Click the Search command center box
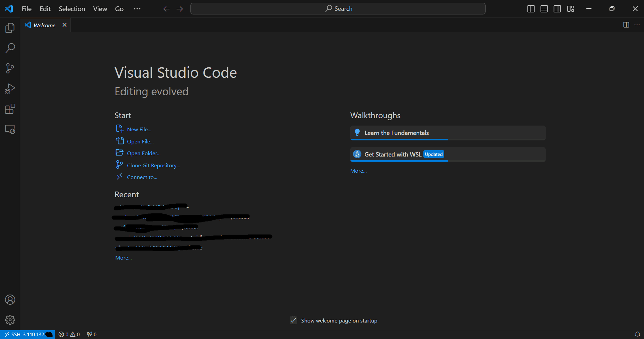Viewport: 644px width, 339px height. (338, 9)
